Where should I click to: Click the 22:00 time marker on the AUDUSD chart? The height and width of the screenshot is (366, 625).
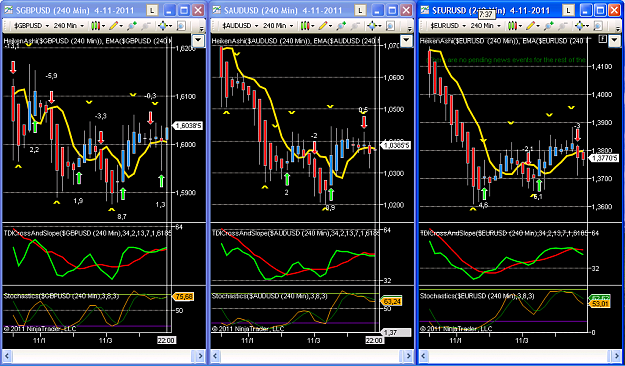coord(375,340)
